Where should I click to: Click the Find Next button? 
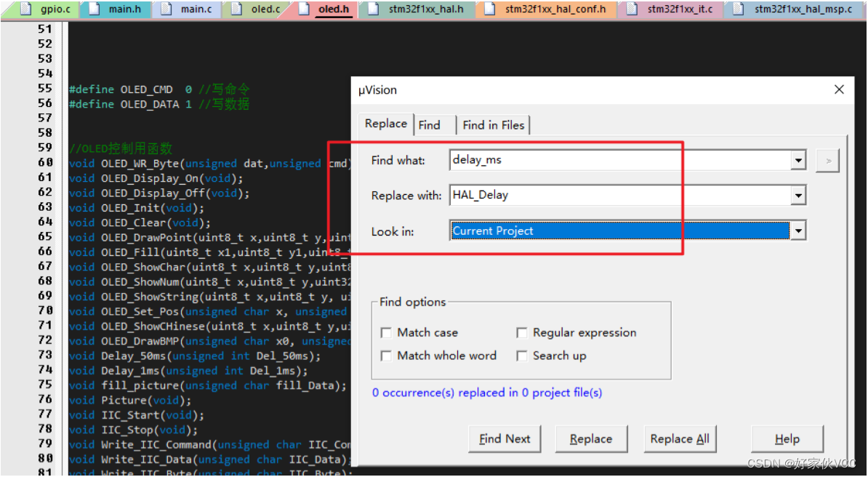[x=505, y=438]
